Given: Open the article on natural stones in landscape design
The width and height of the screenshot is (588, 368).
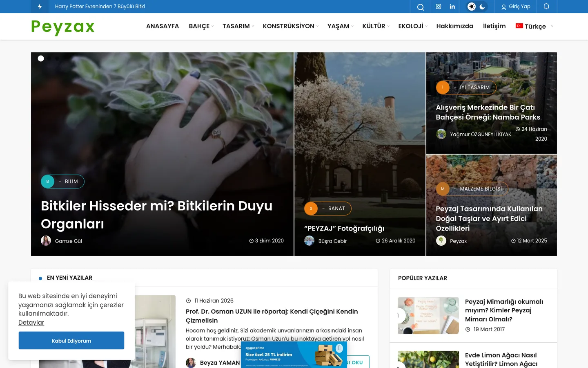Looking at the screenshot, I should [x=489, y=218].
